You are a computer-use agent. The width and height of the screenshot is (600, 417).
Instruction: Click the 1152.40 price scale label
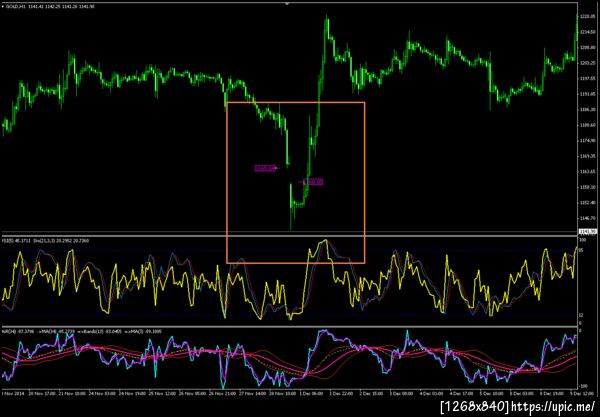click(x=587, y=203)
